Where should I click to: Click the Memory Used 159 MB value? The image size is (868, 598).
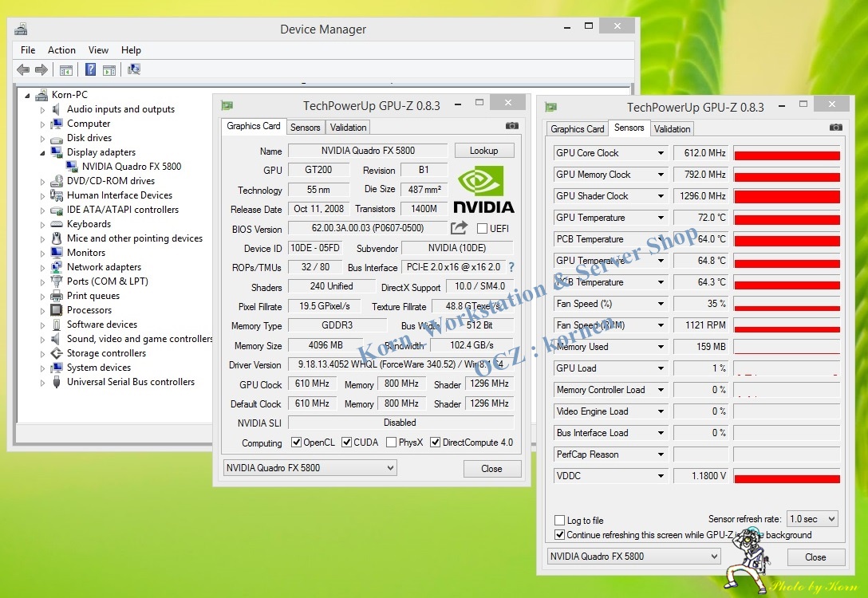click(700, 347)
